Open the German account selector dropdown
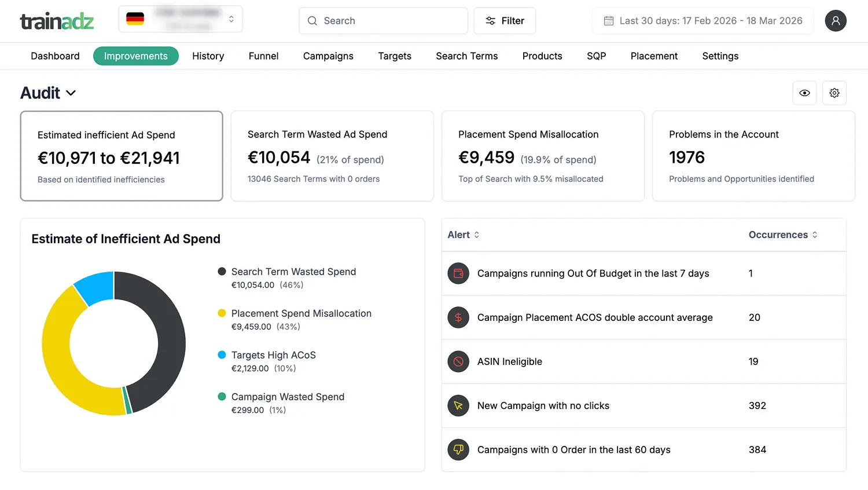This screenshot has width=868, height=490. pos(180,19)
